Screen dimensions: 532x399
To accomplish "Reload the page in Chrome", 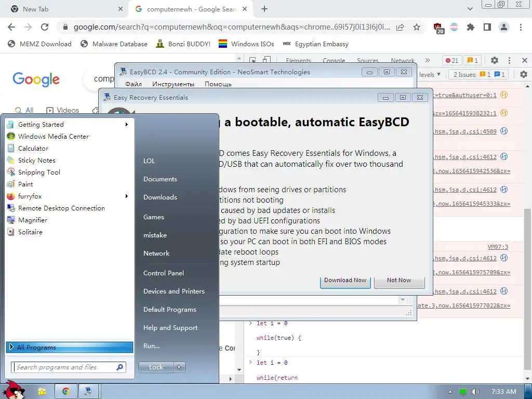I will click(45, 27).
